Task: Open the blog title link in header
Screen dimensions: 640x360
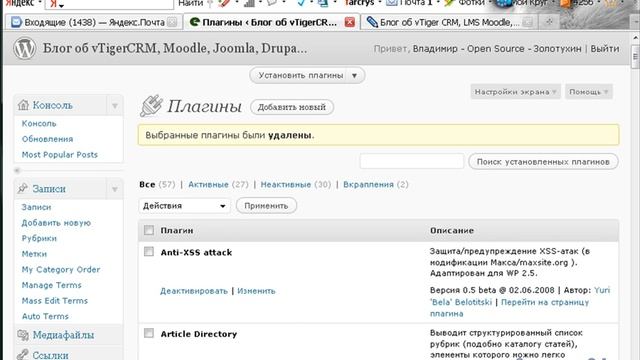Action: pyautogui.click(x=175, y=48)
